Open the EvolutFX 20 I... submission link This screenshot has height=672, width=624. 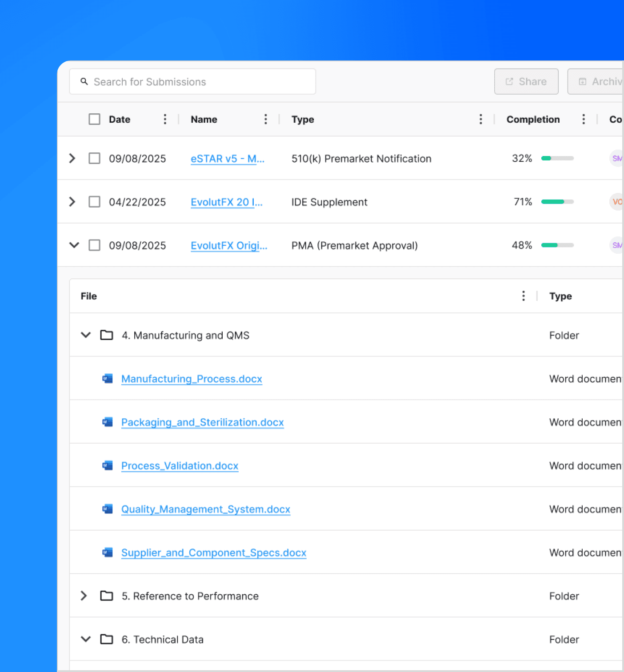[227, 202]
